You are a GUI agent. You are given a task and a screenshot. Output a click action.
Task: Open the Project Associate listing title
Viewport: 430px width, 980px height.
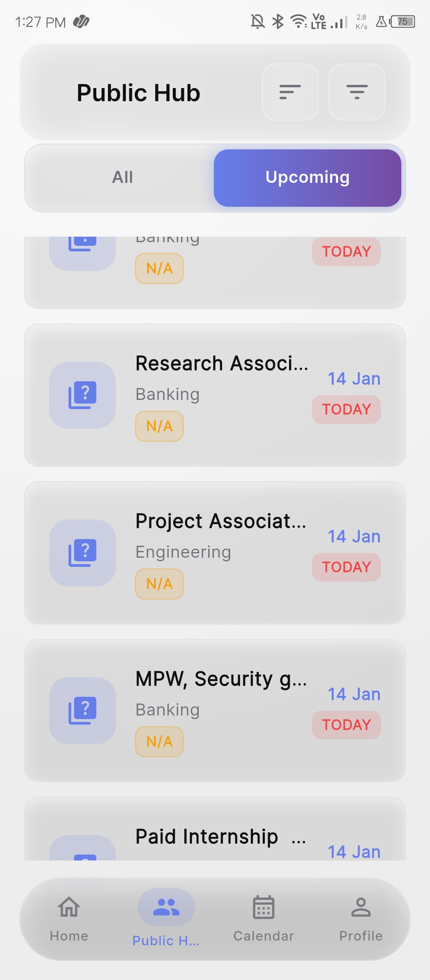pyautogui.click(x=221, y=521)
